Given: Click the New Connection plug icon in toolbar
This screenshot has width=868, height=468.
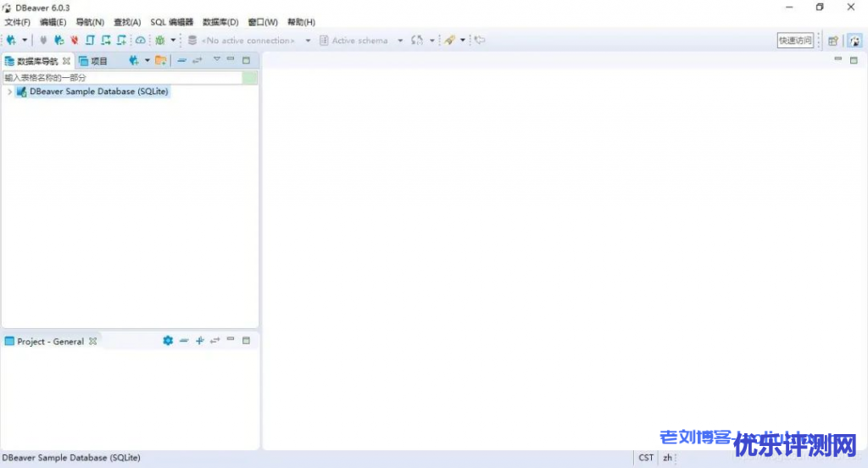Looking at the screenshot, I should 11,40.
